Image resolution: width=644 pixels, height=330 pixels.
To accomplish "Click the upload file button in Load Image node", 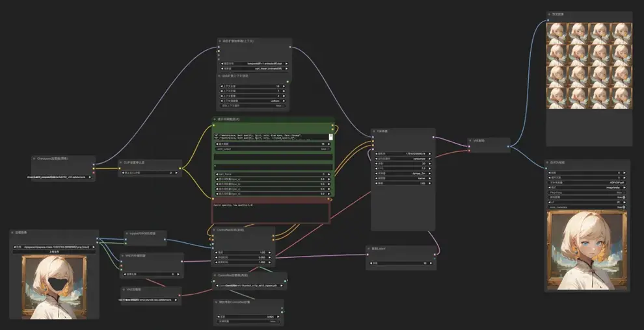I will click(x=55, y=252).
